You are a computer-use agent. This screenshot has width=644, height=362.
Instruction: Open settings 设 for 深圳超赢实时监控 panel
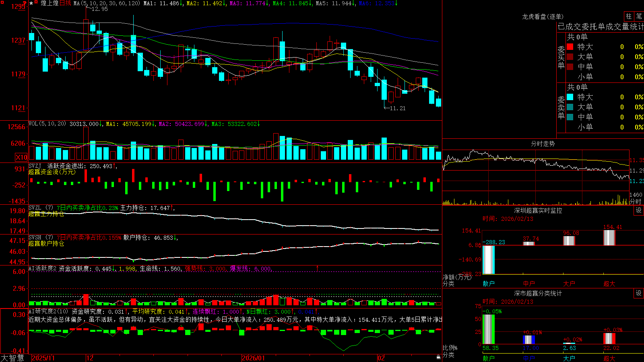coord(639,210)
